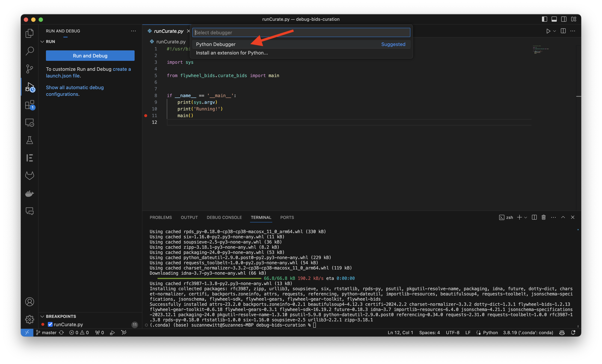The width and height of the screenshot is (602, 364).
Task: Choose Python Debugger from the list
Action: click(301, 44)
